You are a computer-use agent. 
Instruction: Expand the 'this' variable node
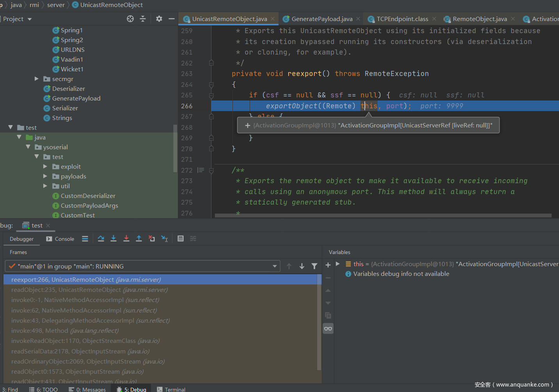pyautogui.click(x=338, y=264)
